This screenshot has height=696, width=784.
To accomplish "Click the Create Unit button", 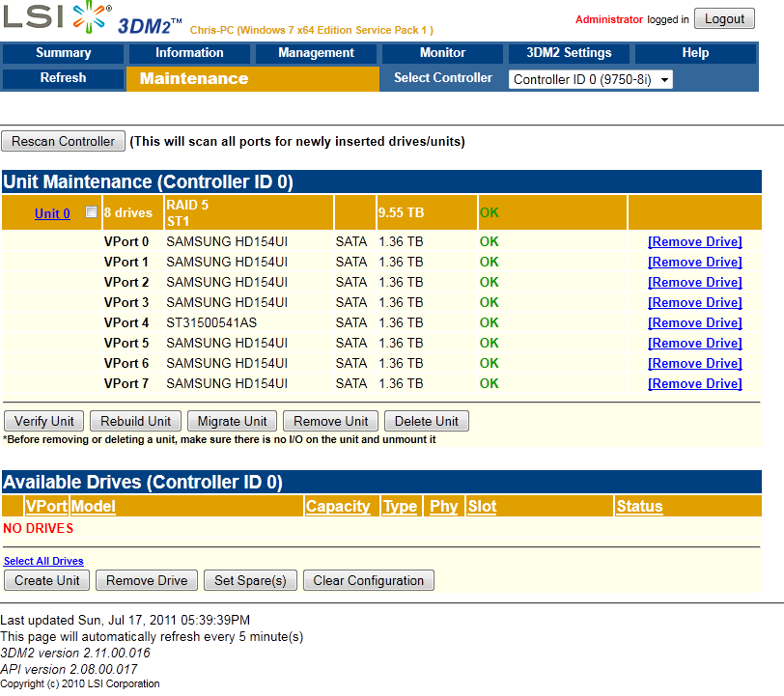I will [47, 580].
